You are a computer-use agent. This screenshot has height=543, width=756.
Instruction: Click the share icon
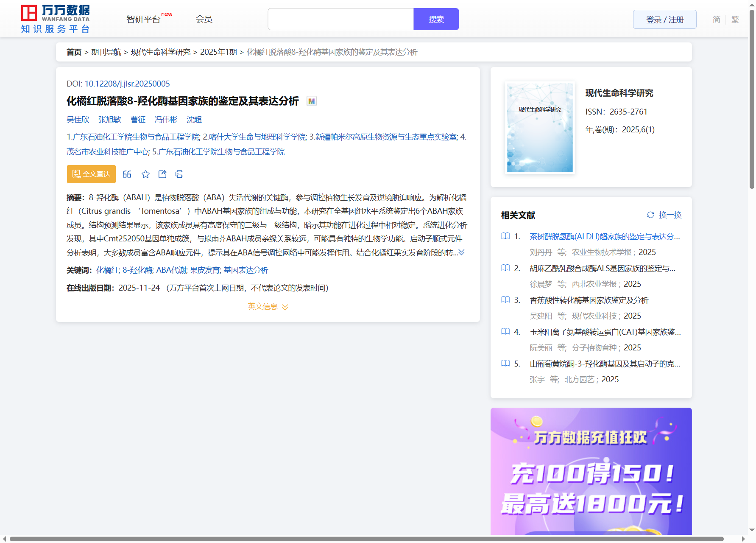tap(162, 174)
